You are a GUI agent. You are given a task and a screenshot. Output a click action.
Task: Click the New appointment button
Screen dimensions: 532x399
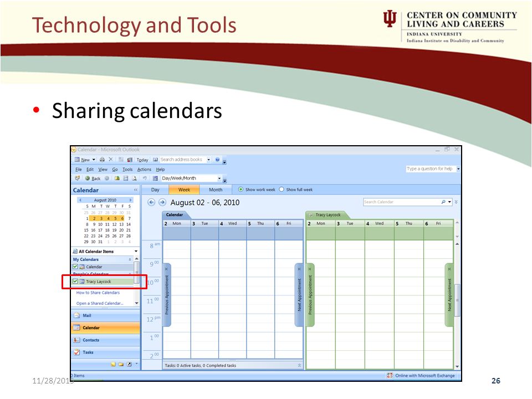click(82, 160)
